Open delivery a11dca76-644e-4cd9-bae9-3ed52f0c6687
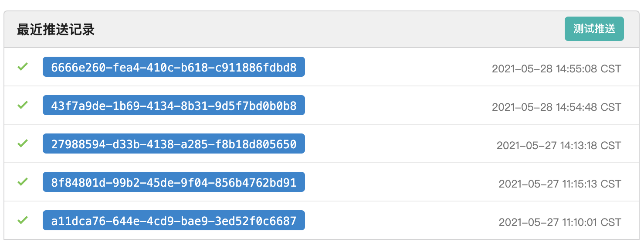Image resolution: width=644 pixels, height=246 pixels. [174, 220]
